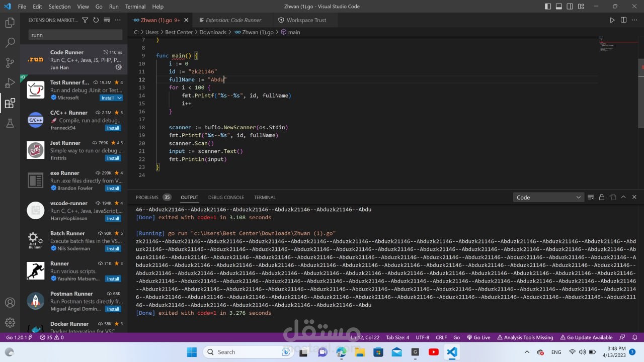Switch to the TERMINAL tab

(265, 197)
